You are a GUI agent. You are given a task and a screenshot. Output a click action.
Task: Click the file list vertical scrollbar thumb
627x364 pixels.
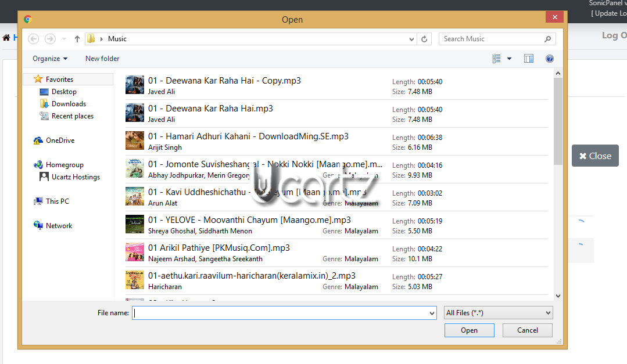coord(558,121)
